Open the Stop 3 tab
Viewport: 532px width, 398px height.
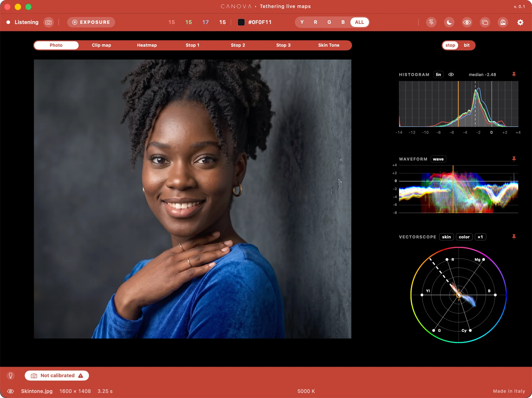283,45
